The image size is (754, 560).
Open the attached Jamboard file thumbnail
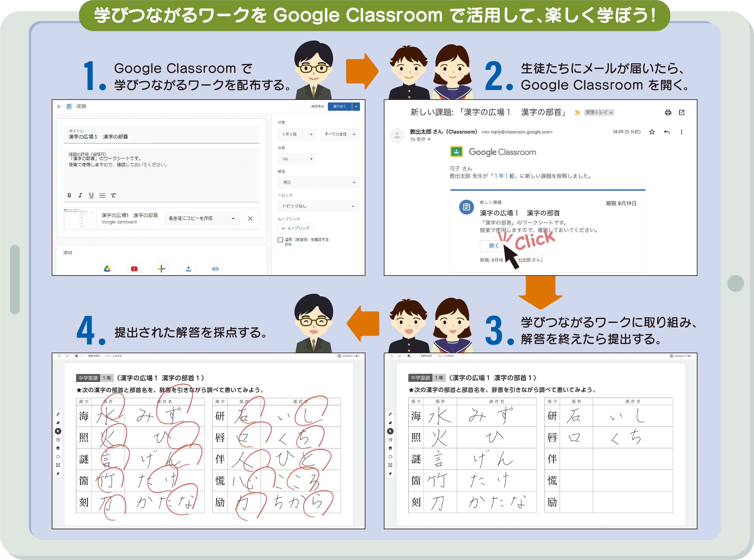tap(80, 219)
